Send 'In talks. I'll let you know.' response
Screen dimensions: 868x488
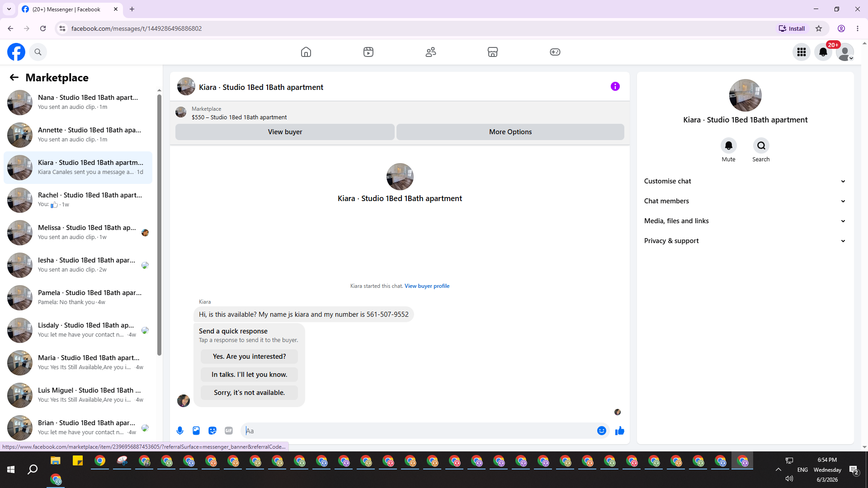pyautogui.click(x=249, y=375)
